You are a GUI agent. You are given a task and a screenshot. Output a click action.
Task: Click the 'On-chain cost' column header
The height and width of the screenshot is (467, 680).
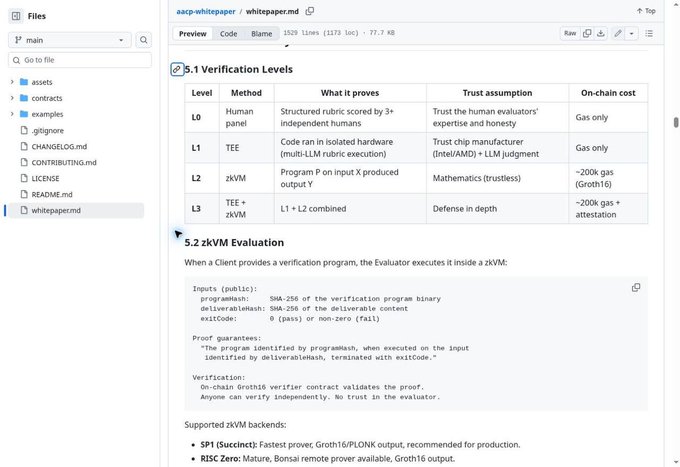[x=608, y=93]
